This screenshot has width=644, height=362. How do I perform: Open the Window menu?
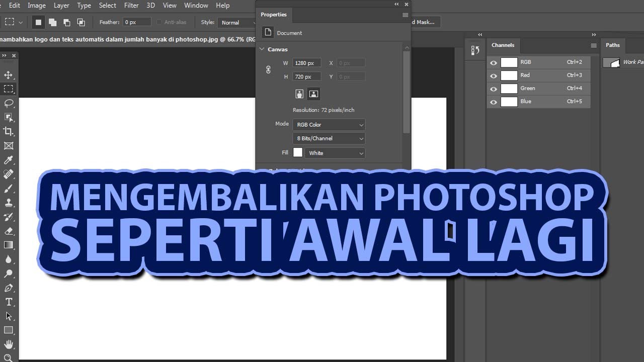point(196,6)
